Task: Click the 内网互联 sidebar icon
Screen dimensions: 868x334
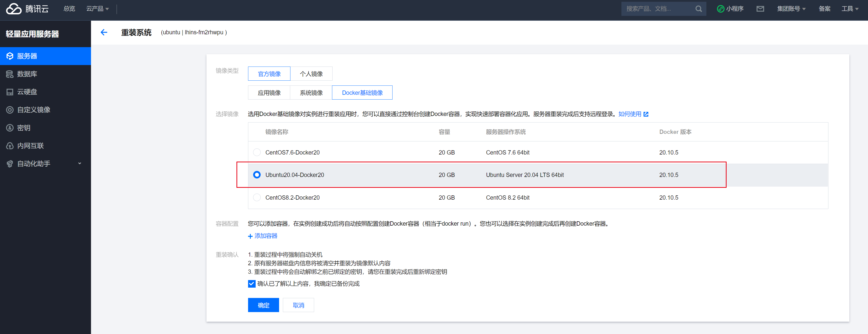Action: [10, 146]
